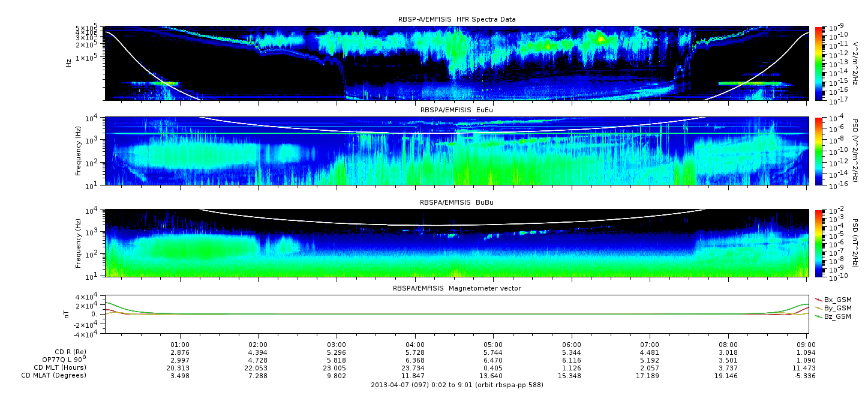Click the HFR Spectra Data color bar
Image resolution: width=868 pixels, height=395 pixels.
pos(818,63)
